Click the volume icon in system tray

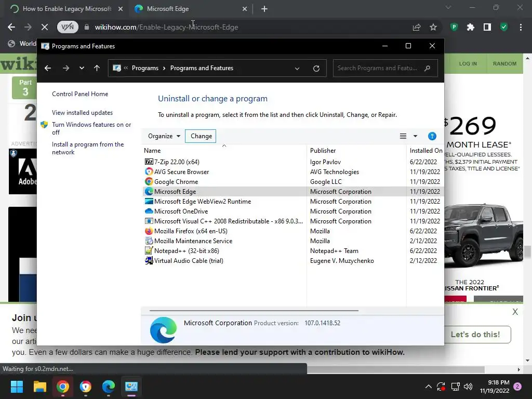[x=468, y=387]
